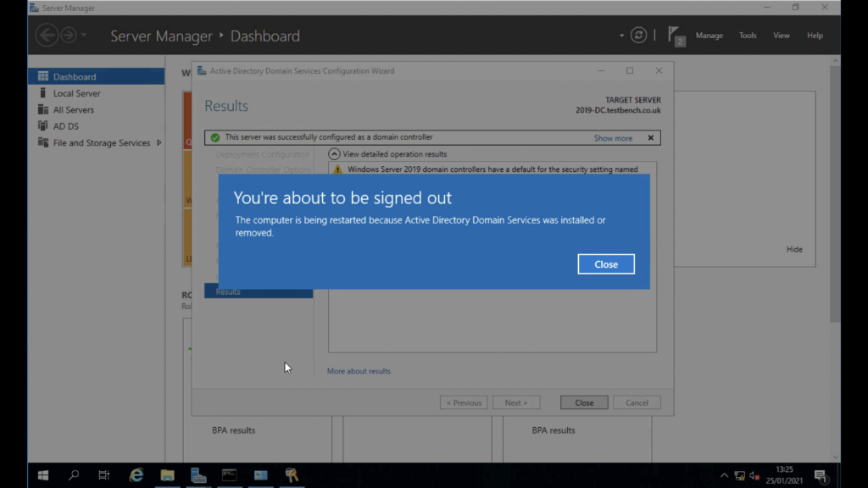Expand File and Storage Services arrow
The width and height of the screenshot is (868, 488).
pos(159,142)
